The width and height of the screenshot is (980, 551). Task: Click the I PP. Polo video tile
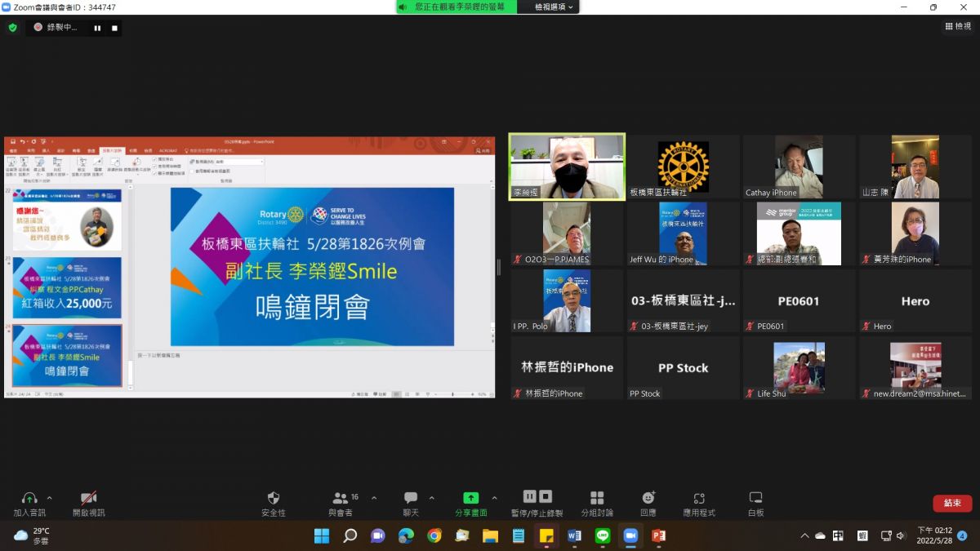click(567, 300)
